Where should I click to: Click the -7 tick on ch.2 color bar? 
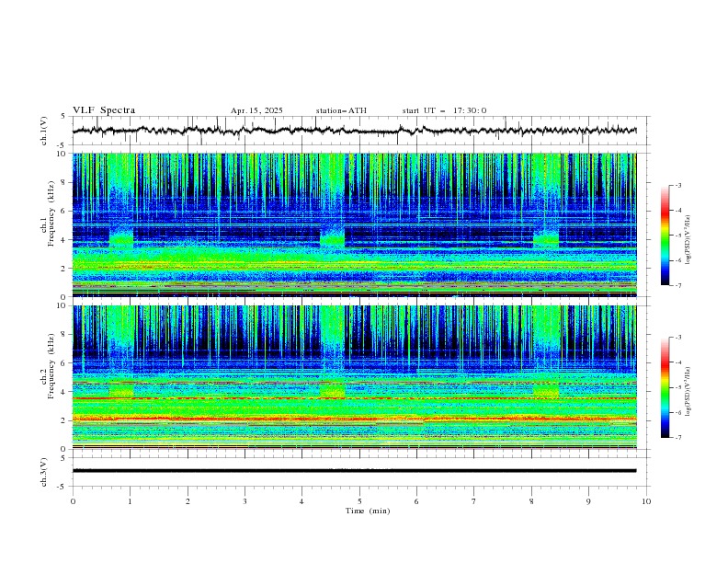tap(677, 437)
